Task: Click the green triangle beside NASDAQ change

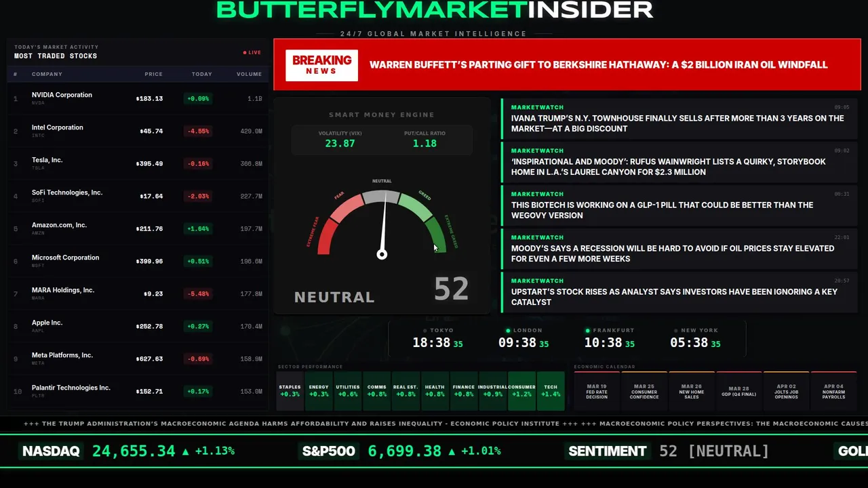Action: (186, 451)
